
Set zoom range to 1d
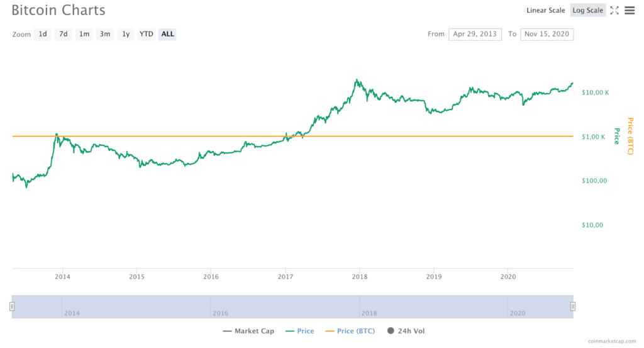click(x=43, y=34)
